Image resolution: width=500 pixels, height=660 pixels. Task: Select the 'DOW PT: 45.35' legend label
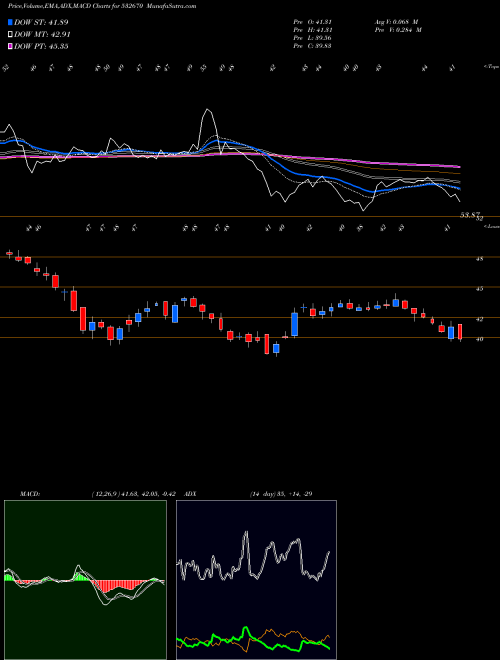click(41, 46)
